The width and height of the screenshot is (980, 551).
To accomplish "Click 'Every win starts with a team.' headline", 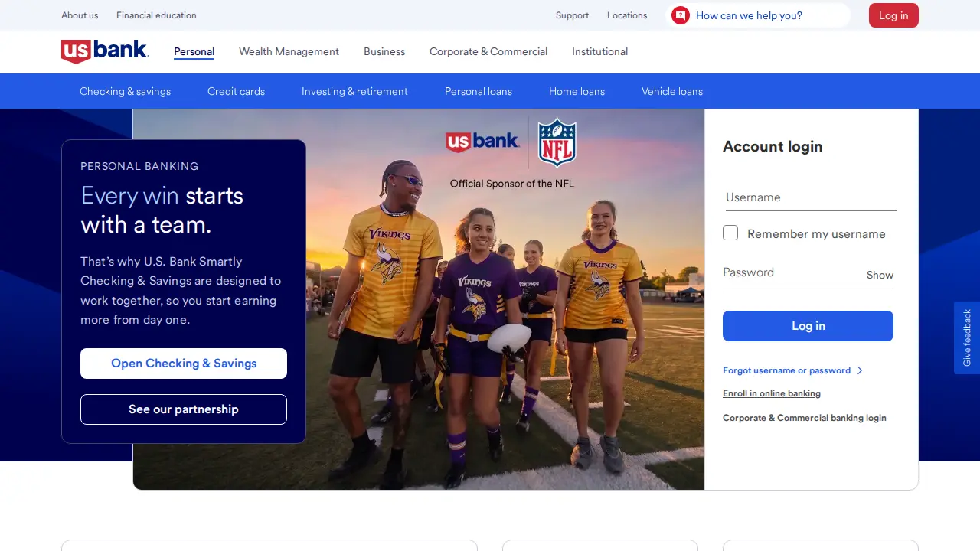I will [162, 210].
